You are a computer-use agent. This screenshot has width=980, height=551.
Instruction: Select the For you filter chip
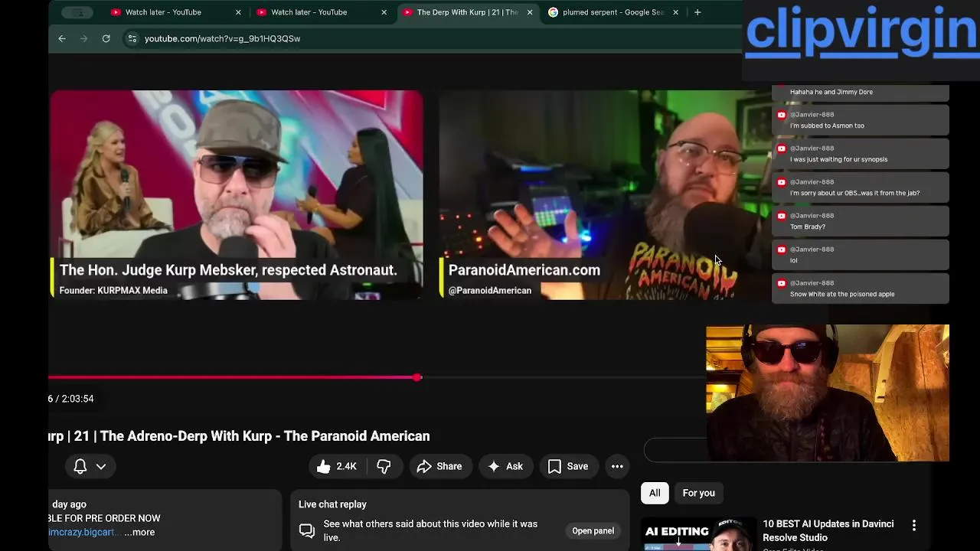click(x=698, y=493)
